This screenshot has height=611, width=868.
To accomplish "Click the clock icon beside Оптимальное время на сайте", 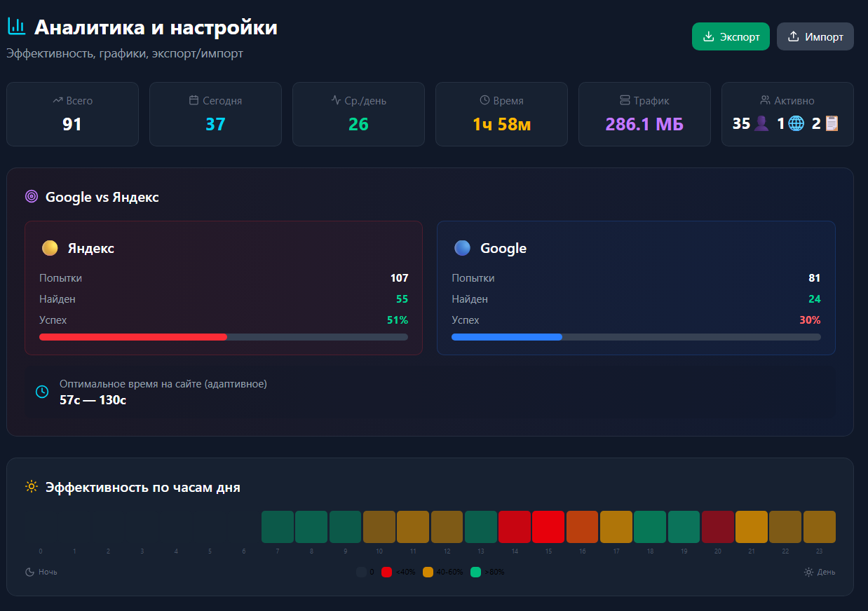I will pyautogui.click(x=42, y=392).
